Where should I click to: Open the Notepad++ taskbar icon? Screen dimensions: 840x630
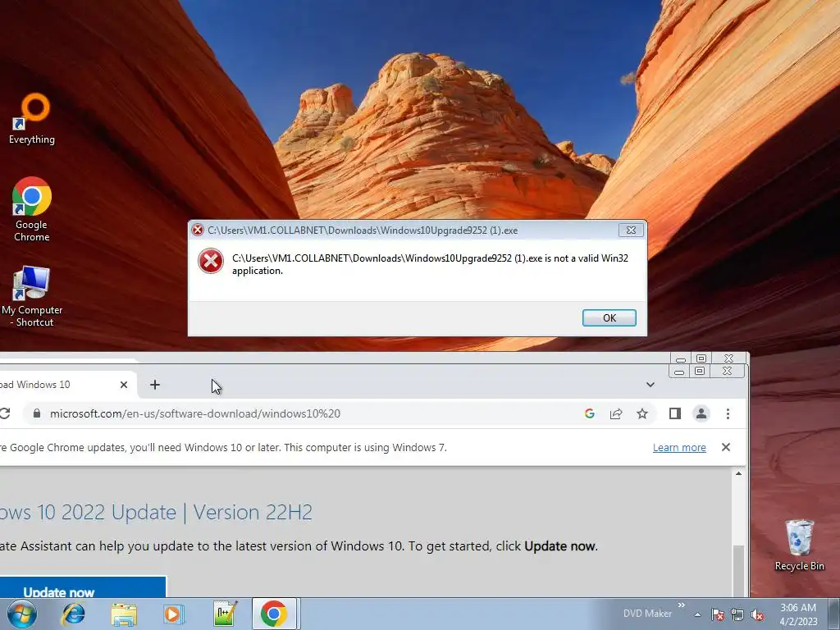(x=224, y=614)
